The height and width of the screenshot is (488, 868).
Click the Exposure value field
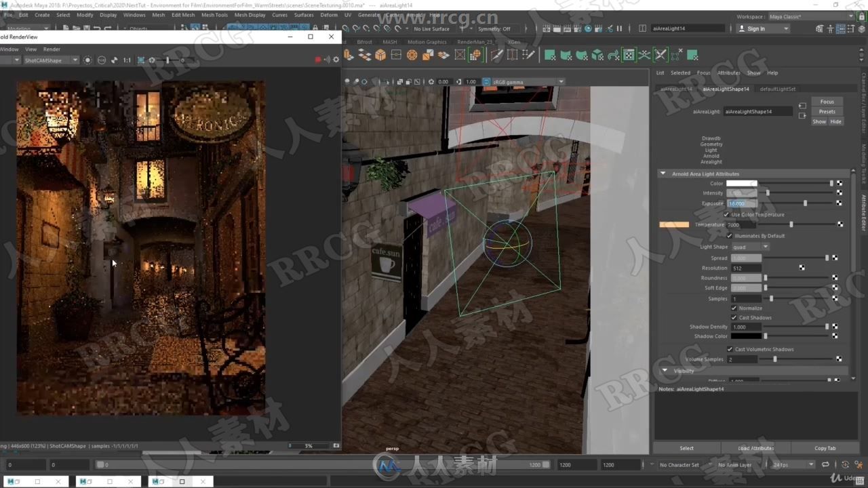[742, 203]
